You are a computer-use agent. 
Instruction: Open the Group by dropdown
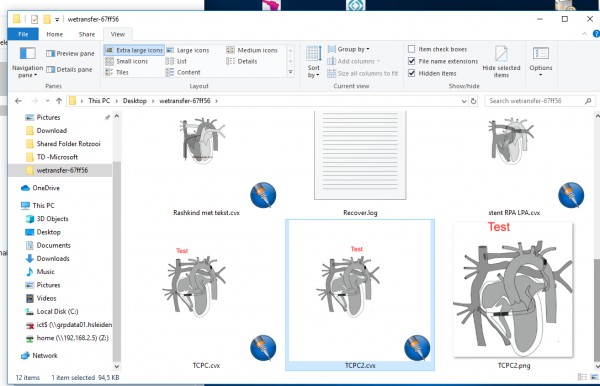(x=349, y=49)
